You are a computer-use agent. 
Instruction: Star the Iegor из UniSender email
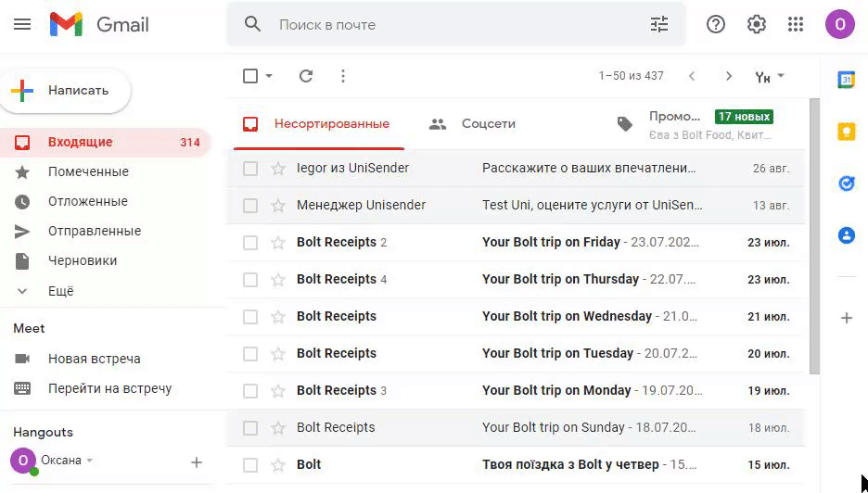[278, 169]
